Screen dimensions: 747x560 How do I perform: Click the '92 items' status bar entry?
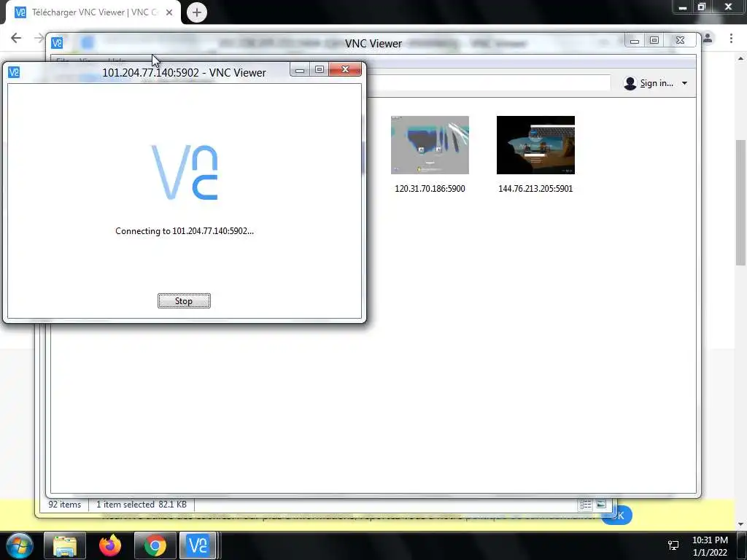65,505
